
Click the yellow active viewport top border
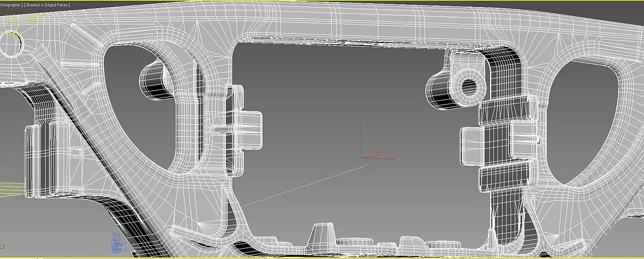[x=322, y=1]
